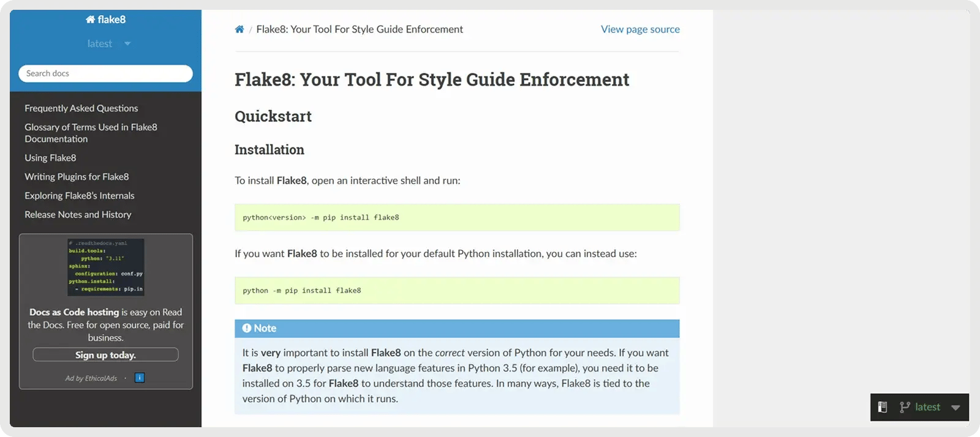This screenshot has height=437, width=980.
Task: Click the book icon in the version flyout
Action: tap(883, 407)
